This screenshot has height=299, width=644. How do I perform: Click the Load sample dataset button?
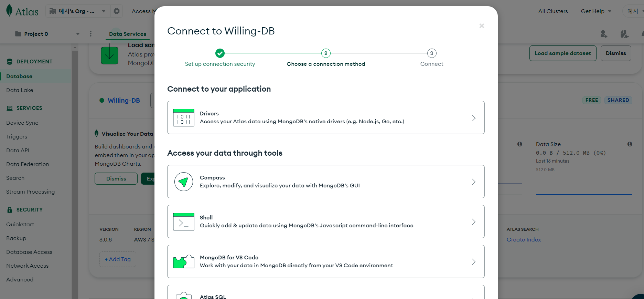click(x=563, y=53)
